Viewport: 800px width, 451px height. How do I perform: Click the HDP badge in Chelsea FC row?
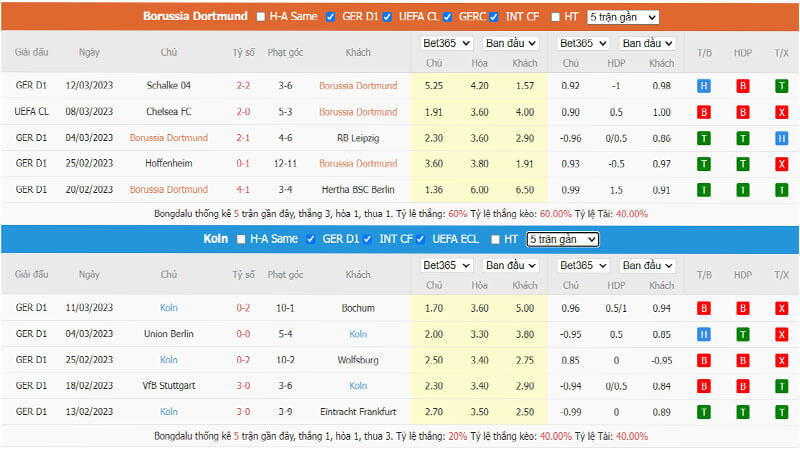pos(742,112)
